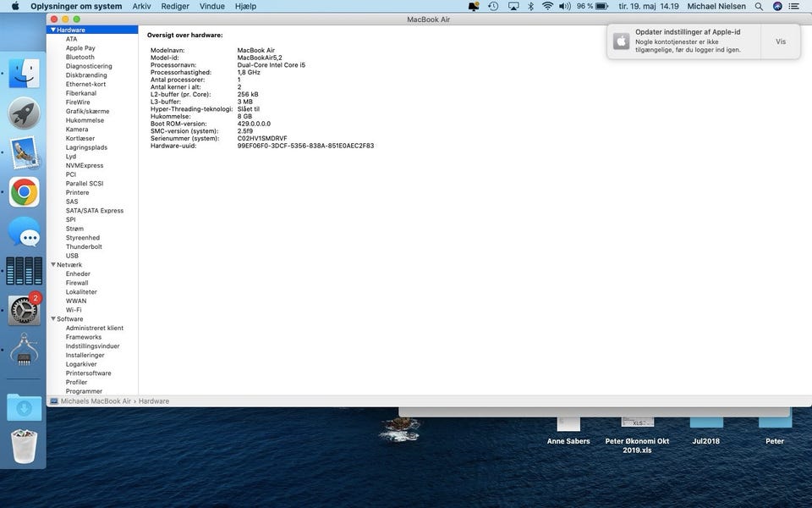The height and width of the screenshot is (508, 812).
Task: Select Installeringer under Software
Action: click(85, 355)
